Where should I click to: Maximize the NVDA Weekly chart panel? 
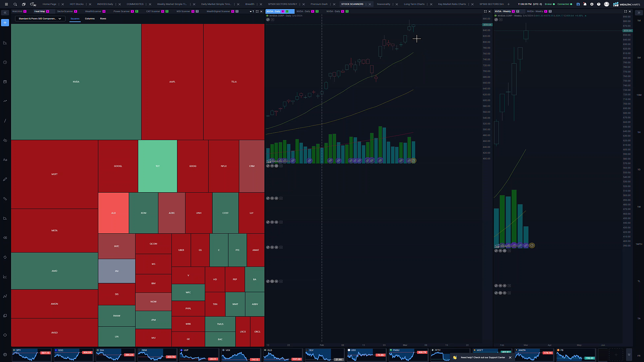(626, 11)
